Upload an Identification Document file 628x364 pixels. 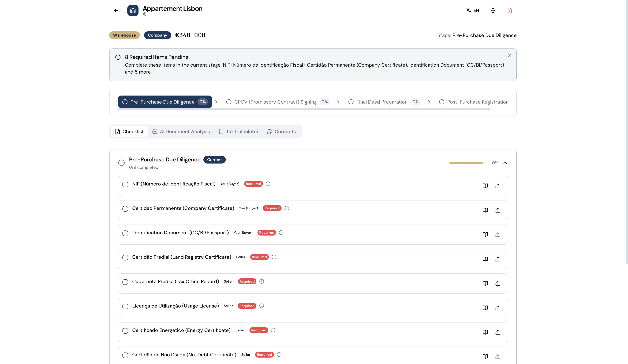point(498,234)
